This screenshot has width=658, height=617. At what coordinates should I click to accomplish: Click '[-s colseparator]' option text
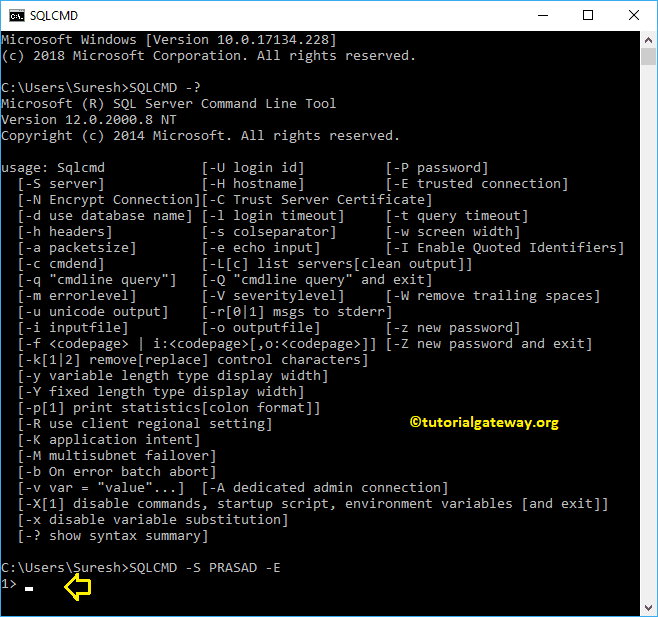click(x=269, y=232)
